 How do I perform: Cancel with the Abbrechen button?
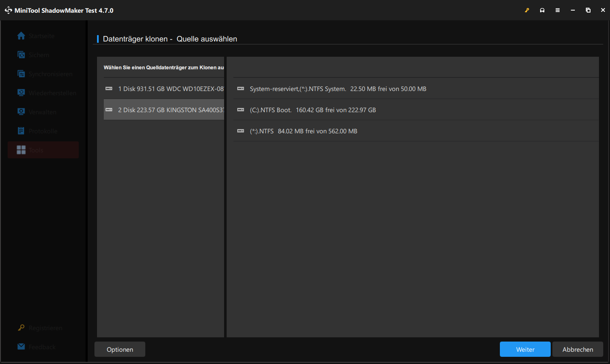(578, 349)
